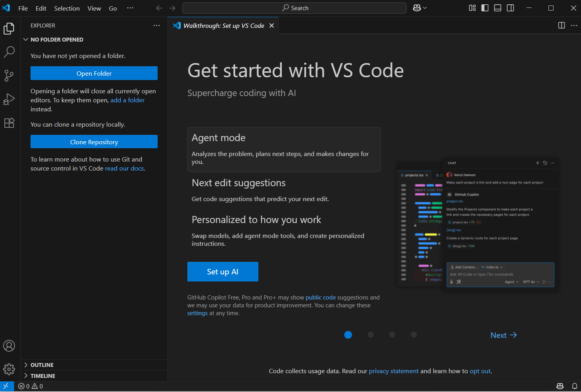This screenshot has width=581, height=392.
Task: Customize layout icon in title bar
Action: pyautogui.click(x=472, y=8)
